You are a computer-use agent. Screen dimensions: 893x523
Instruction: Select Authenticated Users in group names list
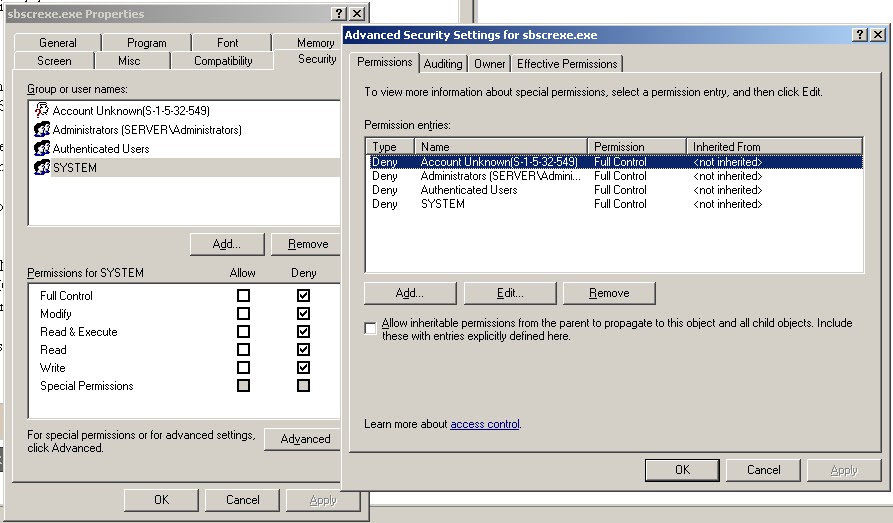tap(183, 149)
